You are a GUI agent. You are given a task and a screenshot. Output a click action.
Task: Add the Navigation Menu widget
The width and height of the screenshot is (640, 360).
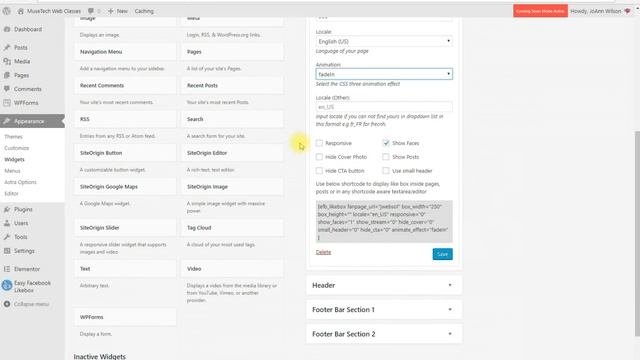tap(125, 52)
